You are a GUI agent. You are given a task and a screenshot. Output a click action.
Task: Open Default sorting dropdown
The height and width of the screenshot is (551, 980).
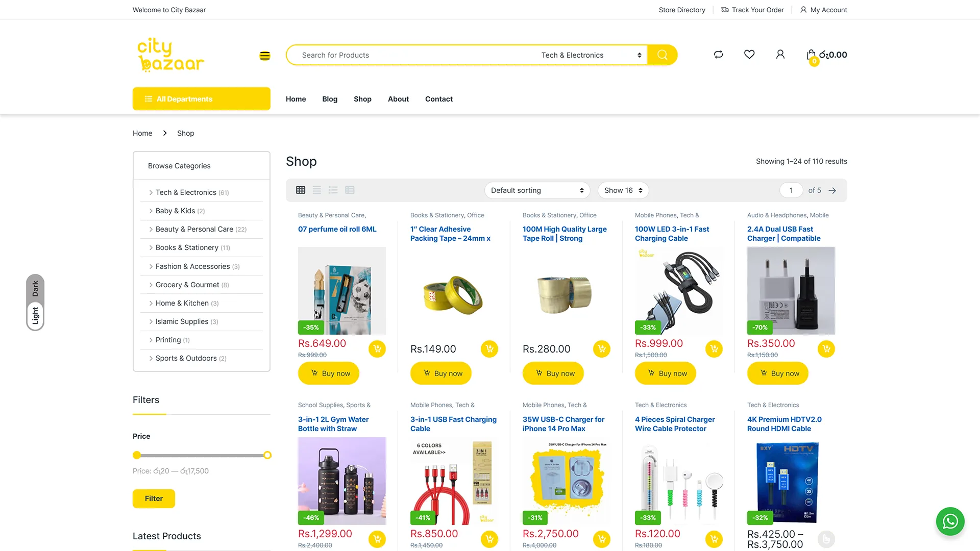point(537,190)
